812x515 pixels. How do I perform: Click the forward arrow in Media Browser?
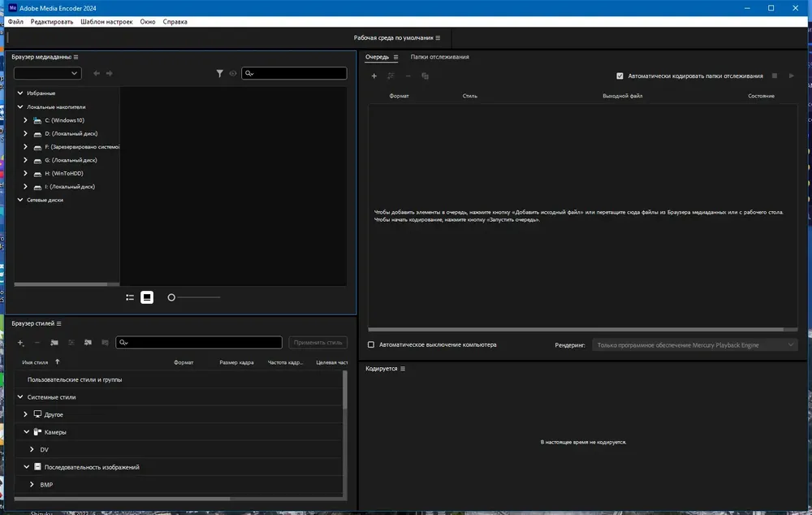110,74
